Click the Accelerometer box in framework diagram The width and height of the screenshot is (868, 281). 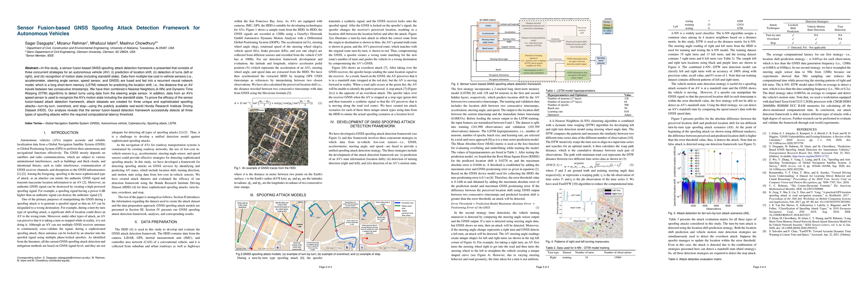pos(488,33)
